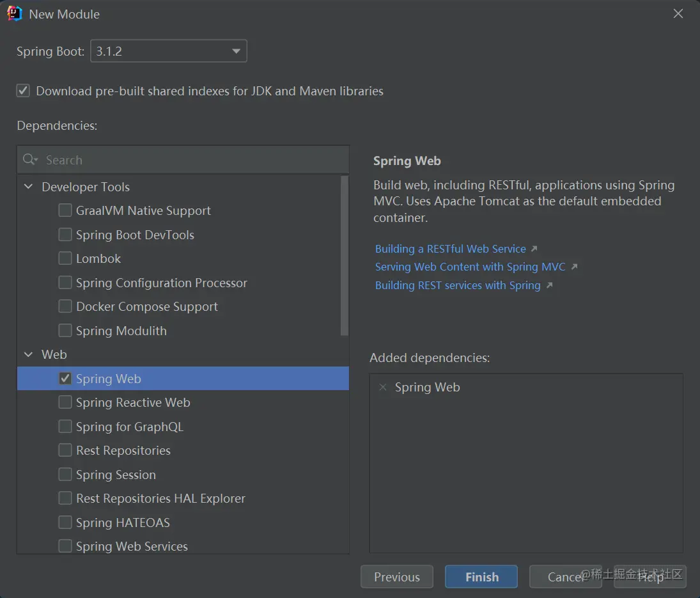Enable Docker Compose Support checkbox
Image resolution: width=700 pixels, height=598 pixels.
pyautogui.click(x=65, y=306)
